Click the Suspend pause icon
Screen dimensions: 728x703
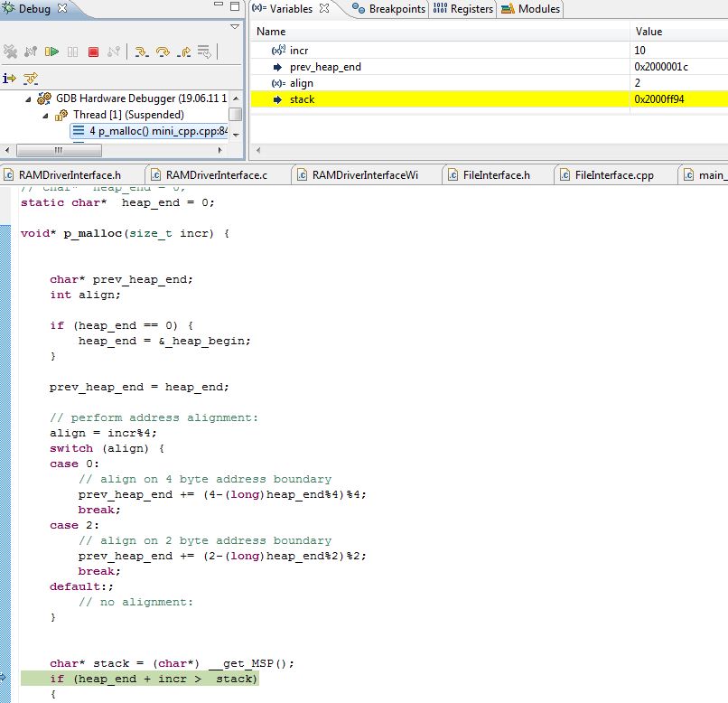73,52
